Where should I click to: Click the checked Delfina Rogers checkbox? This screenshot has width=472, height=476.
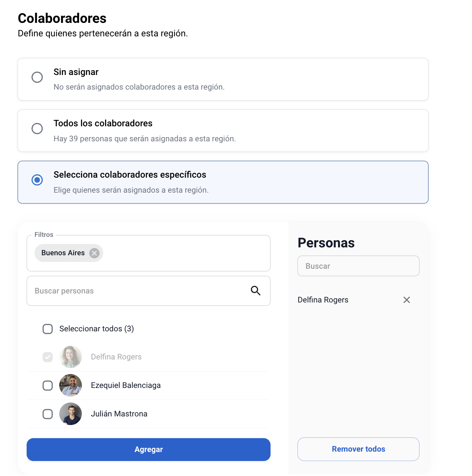click(48, 357)
